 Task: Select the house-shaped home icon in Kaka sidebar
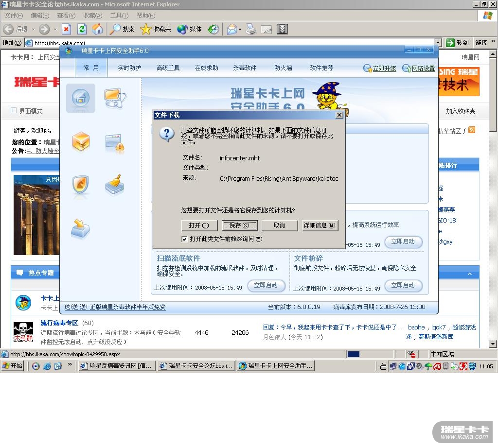81,98
